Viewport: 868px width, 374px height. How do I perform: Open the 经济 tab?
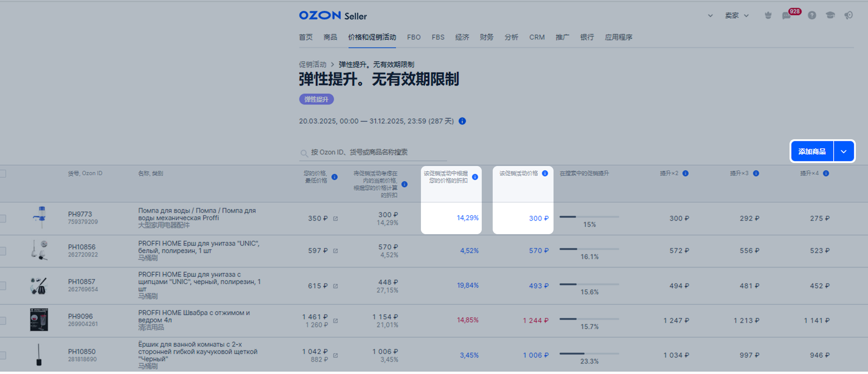click(462, 37)
